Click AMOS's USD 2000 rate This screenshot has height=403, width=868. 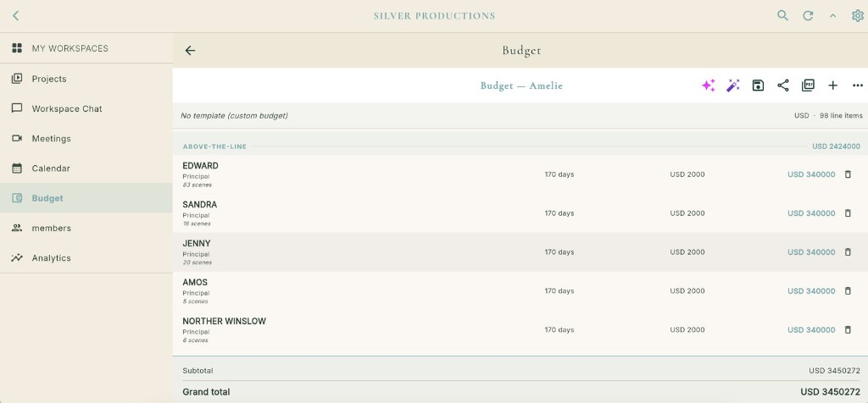pyautogui.click(x=687, y=290)
